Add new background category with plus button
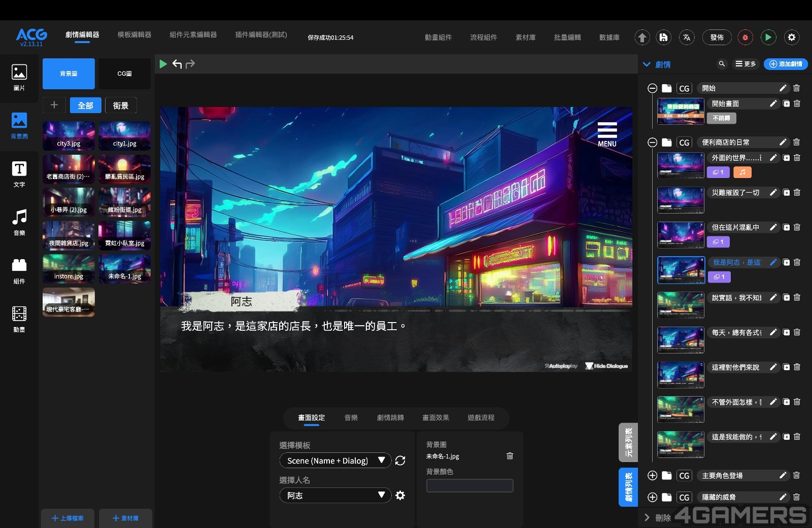812x528 pixels. pos(54,105)
